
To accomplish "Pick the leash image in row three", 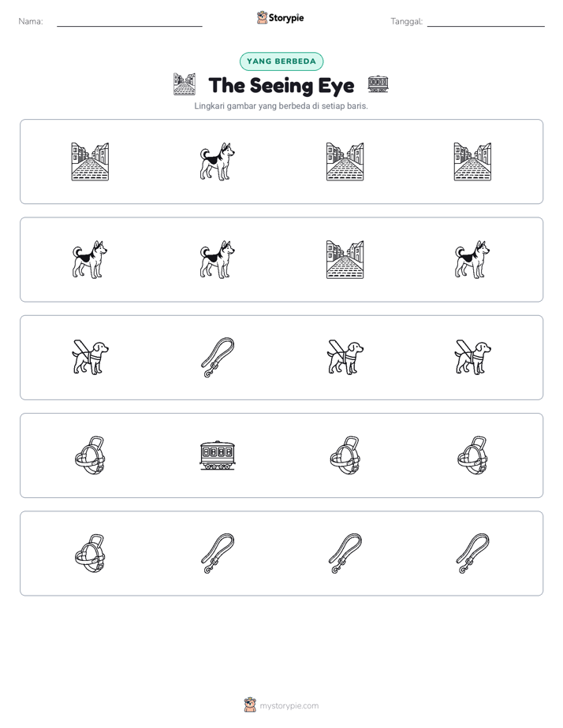I will [218, 358].
